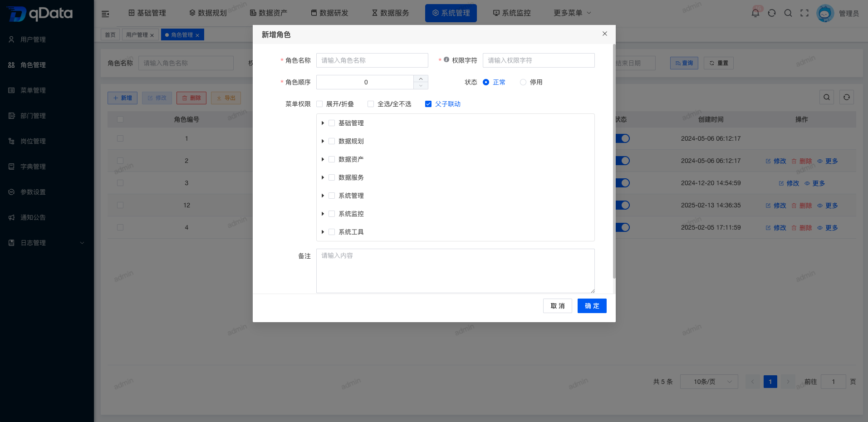Click the 导出 export button
868x422 pixels.
point(226,98)
